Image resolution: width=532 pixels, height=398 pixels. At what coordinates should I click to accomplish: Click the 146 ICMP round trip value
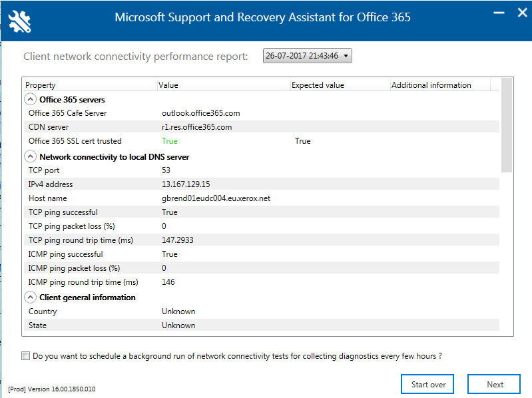click(x=168, y=282)
